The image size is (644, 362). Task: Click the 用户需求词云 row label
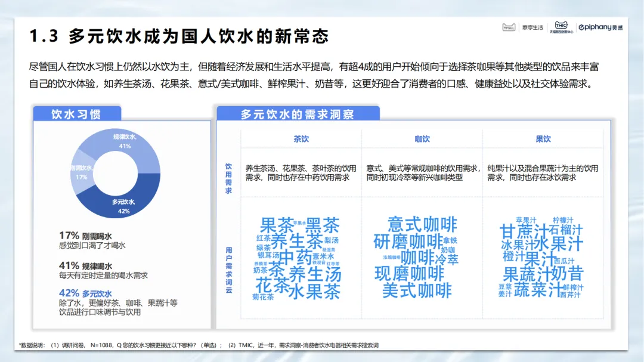click(228, 270)
